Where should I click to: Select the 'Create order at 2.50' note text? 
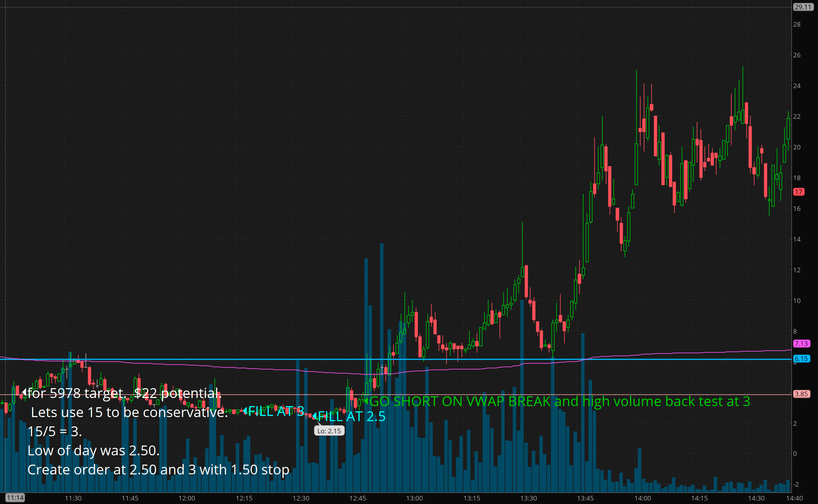[x=158, y=469]
